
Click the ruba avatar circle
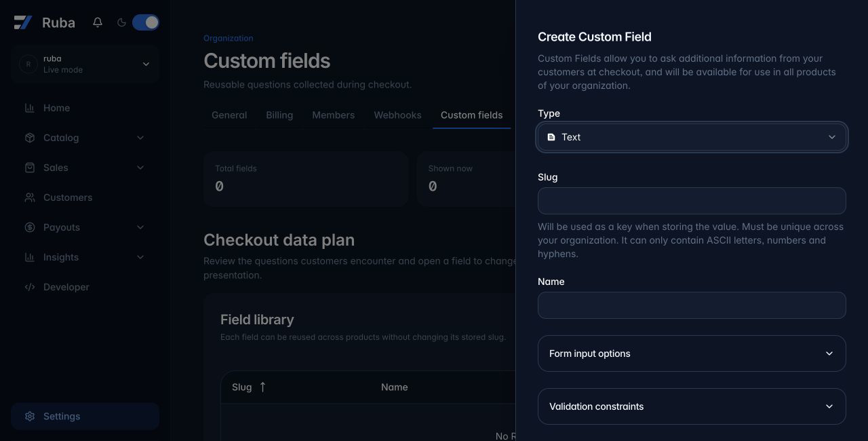pos(28,64)
